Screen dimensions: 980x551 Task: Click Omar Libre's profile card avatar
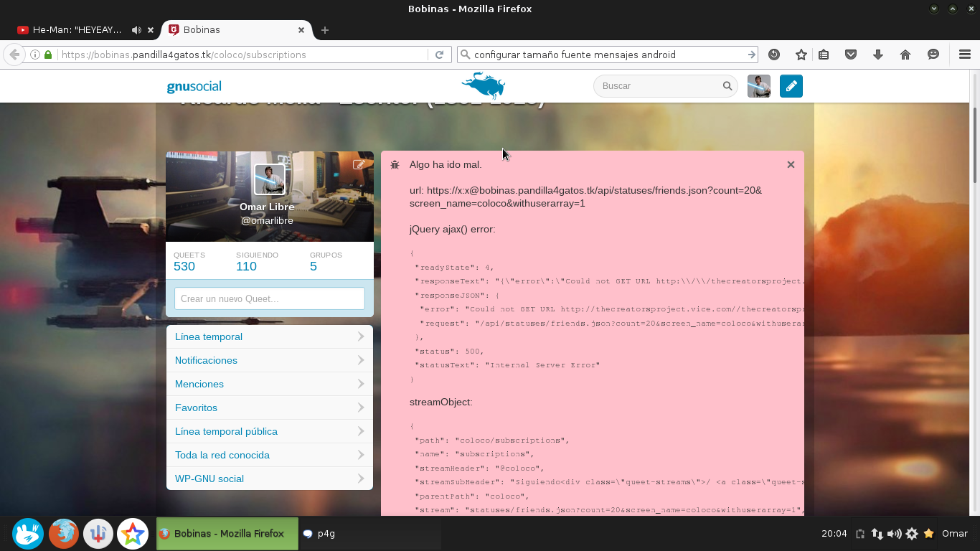[270, 179]
